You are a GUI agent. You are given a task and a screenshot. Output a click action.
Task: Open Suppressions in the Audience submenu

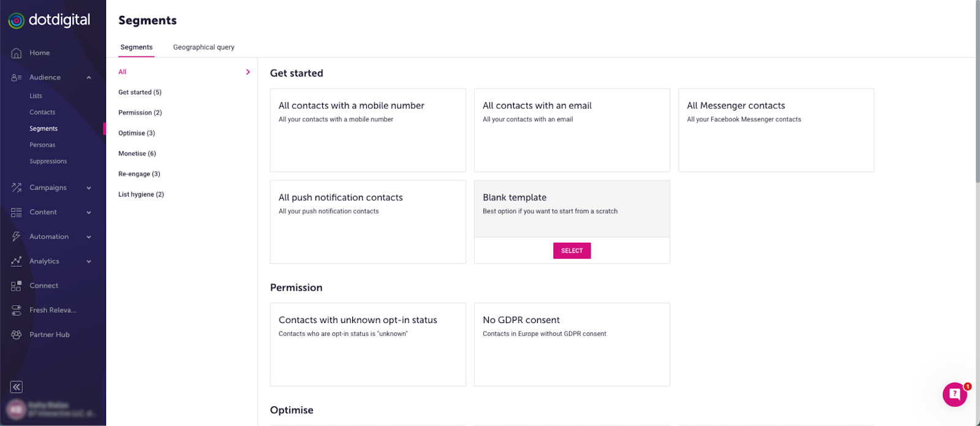click(x=48, y=161)
